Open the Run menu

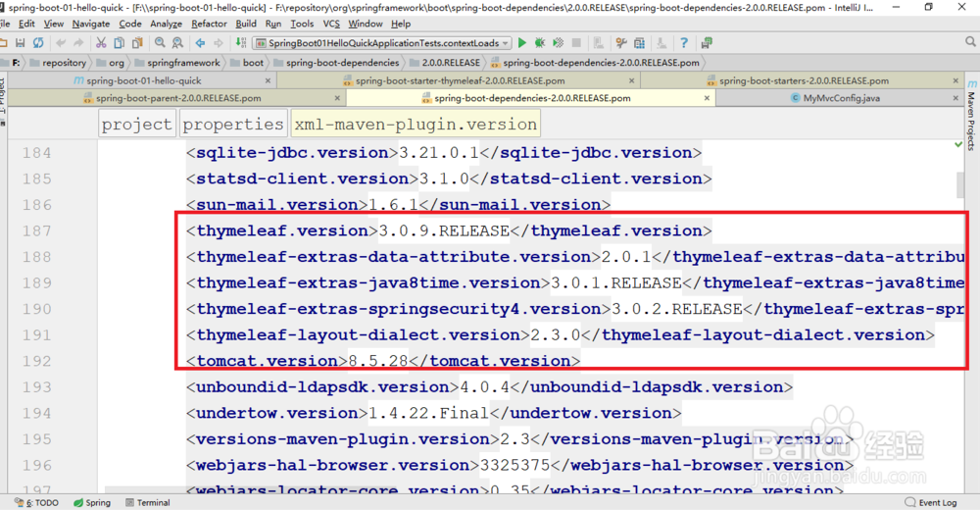[x=273, y=24]
